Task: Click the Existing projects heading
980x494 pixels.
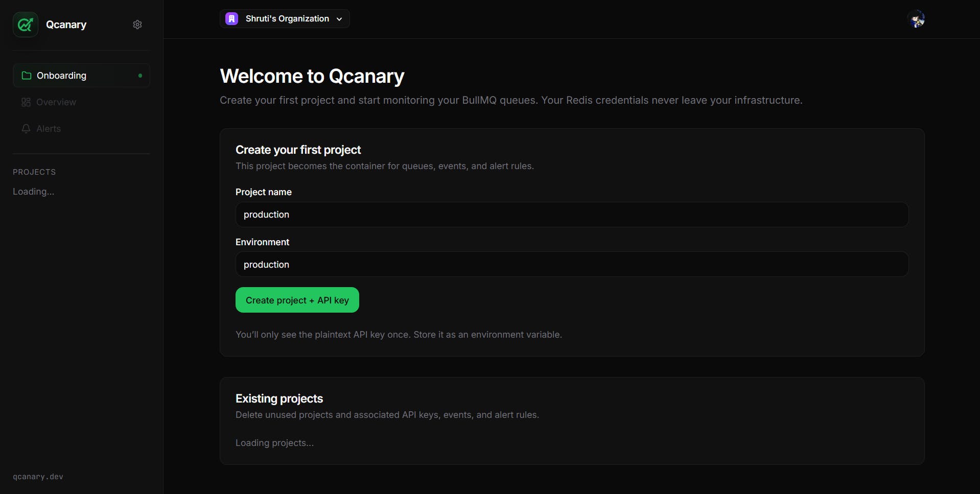Action: click(x=279, y=398)
